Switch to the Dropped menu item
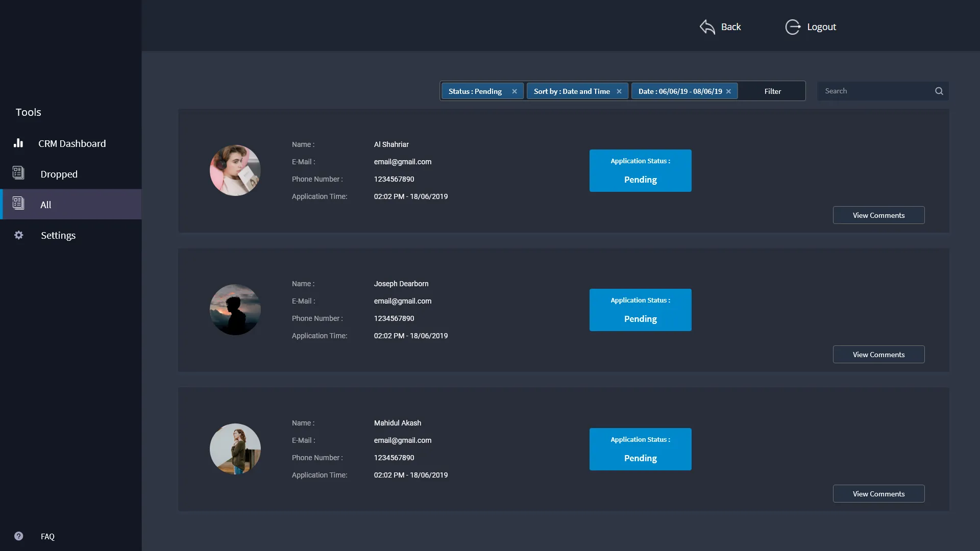980x551 pixels. coord(59,174)
